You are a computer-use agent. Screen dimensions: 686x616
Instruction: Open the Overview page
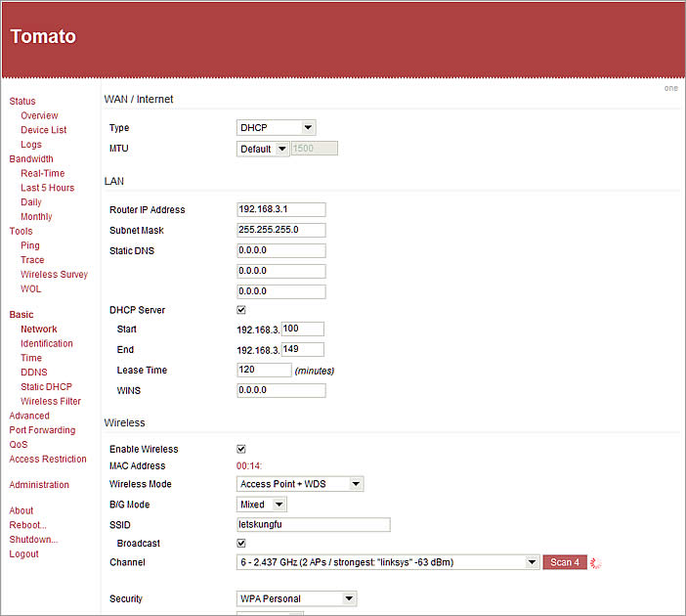click(39, 115)
